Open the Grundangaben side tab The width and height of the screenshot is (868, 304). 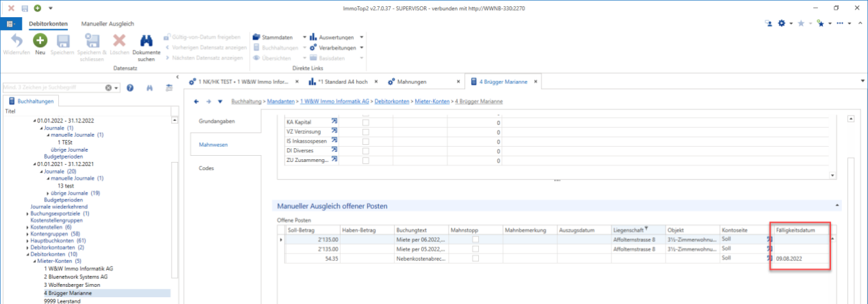click(x=216, y=120)
